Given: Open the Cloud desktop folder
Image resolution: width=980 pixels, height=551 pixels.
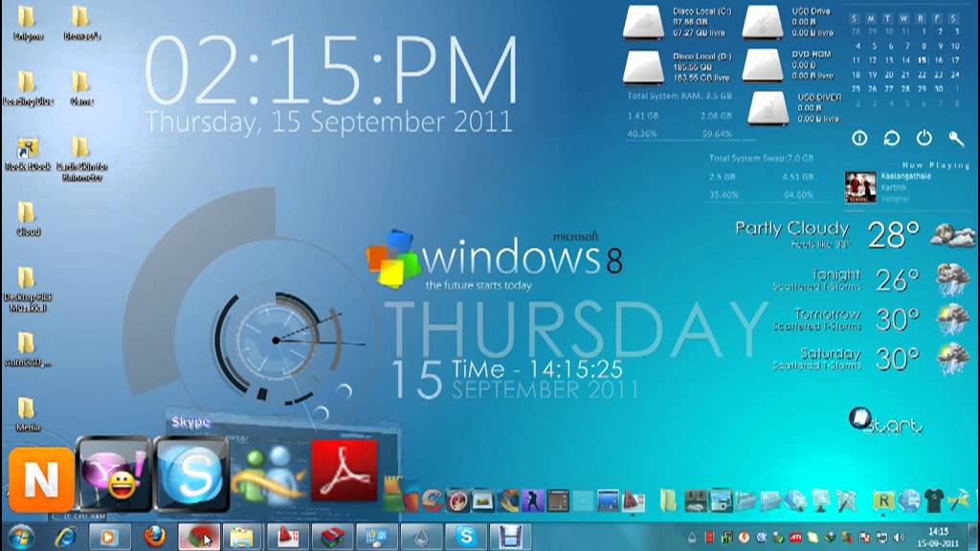Looking at the screenshot, I should pyautogui.click(x=28, y=219).
